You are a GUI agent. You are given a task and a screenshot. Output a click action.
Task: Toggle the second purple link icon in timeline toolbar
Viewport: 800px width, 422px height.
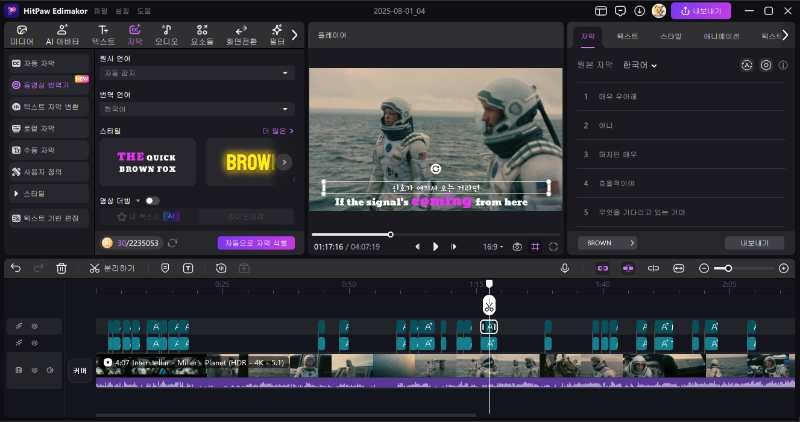[x=628, y=268]
